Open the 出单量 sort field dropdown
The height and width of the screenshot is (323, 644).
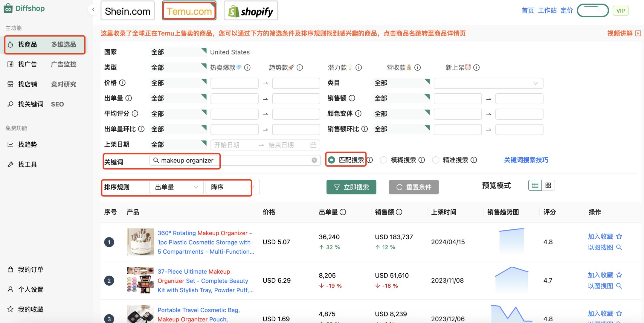click(176, 187)
